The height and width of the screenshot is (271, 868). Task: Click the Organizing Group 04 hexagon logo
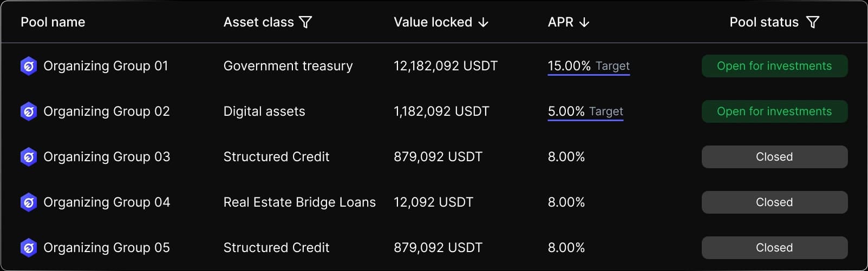click(x=29, y=202)
